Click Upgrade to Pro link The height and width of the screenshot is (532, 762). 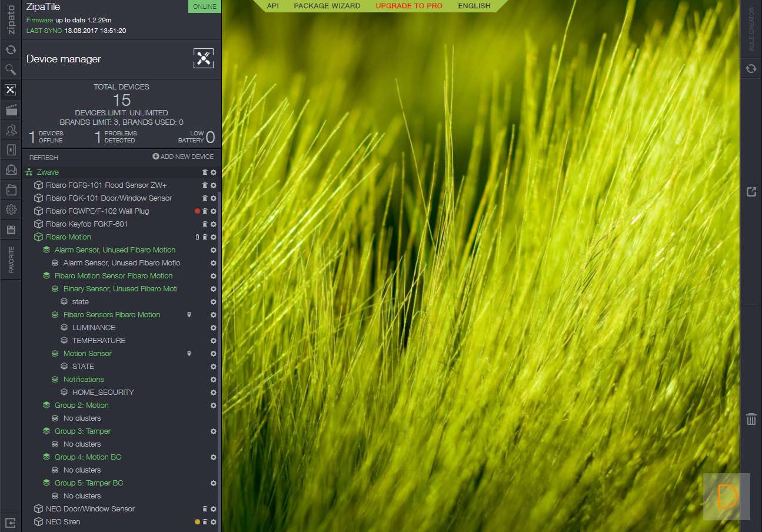tap(409, 6)
